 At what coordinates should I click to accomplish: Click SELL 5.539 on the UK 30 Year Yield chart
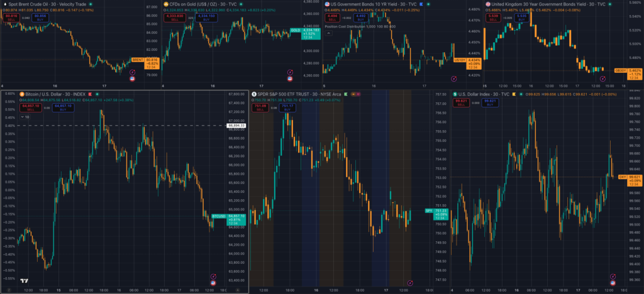(x=493, y=18)
